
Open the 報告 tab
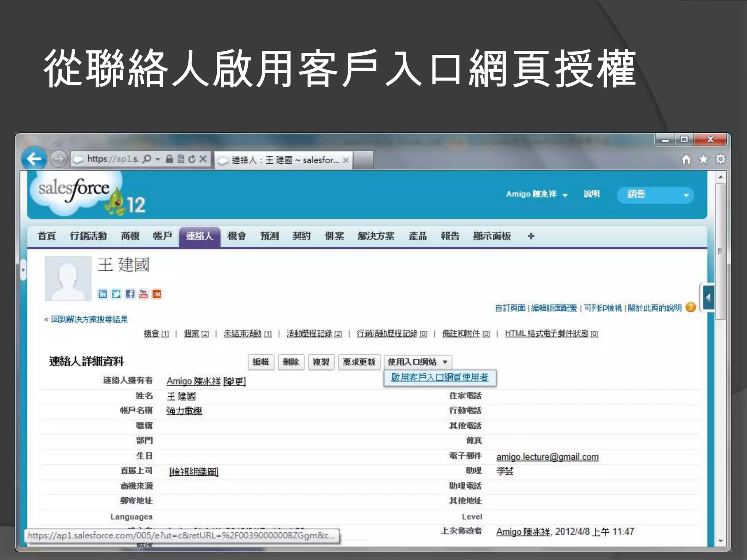[x=450, y=236]
